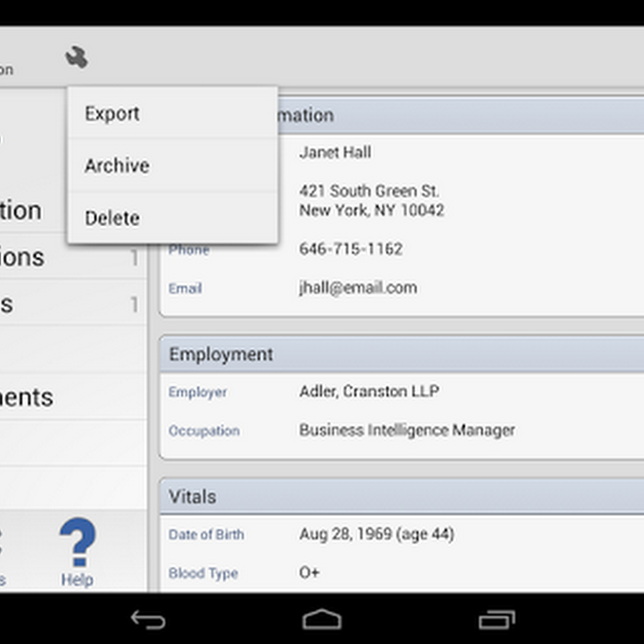Select the Vitals section header
The width and height of the screenshot is (644, 644).
click(401, 497)
